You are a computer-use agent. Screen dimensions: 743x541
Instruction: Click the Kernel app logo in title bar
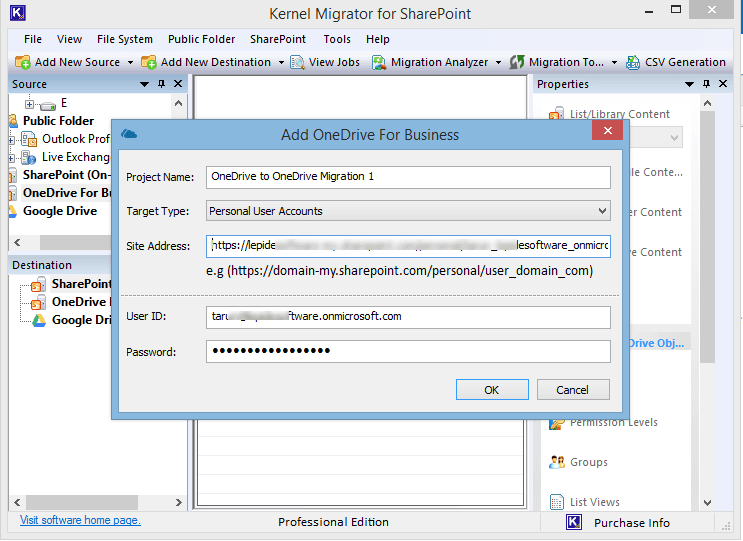[18, 13]
